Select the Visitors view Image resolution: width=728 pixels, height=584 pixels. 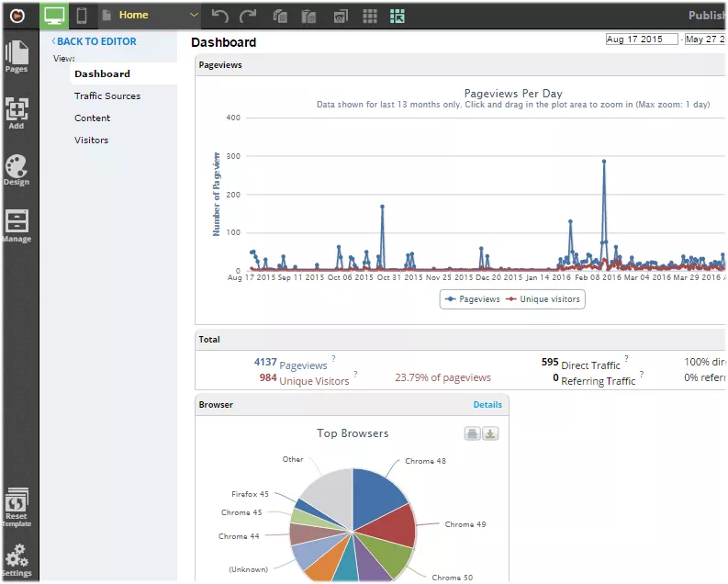click(x=92, y=140)
